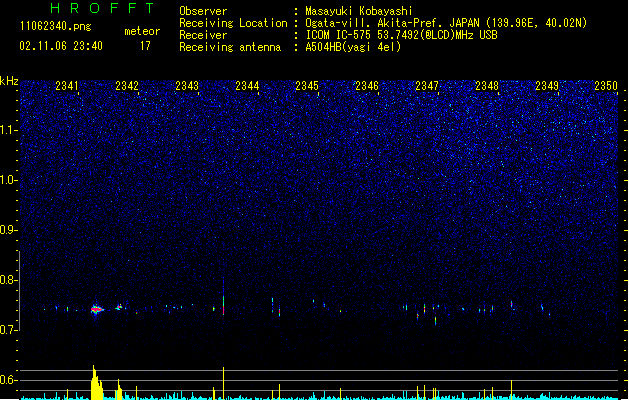The height and width of the screenshot is (400, 629).
Task: Click the 1.0 kHz frequency label
Action: click(8, 180)
